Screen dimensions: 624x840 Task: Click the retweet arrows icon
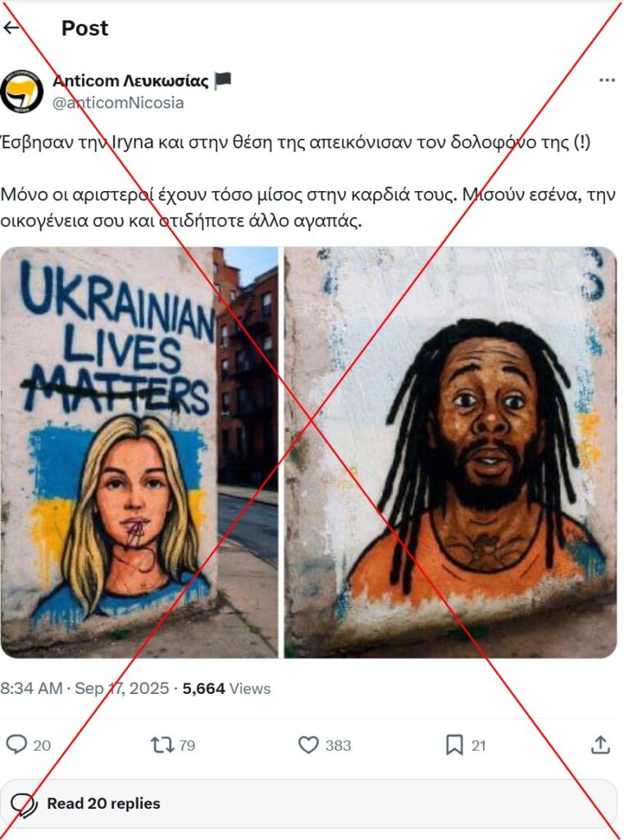click(162, 745)
